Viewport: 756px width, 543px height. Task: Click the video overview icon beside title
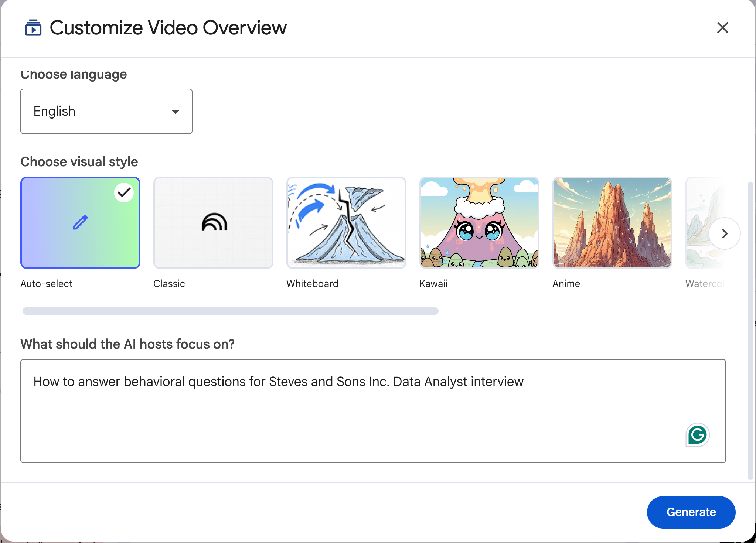pos(33,28)
